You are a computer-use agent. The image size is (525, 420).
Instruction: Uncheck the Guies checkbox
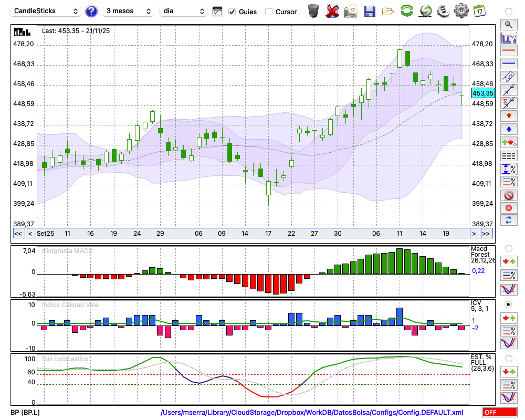click(232, 12)
